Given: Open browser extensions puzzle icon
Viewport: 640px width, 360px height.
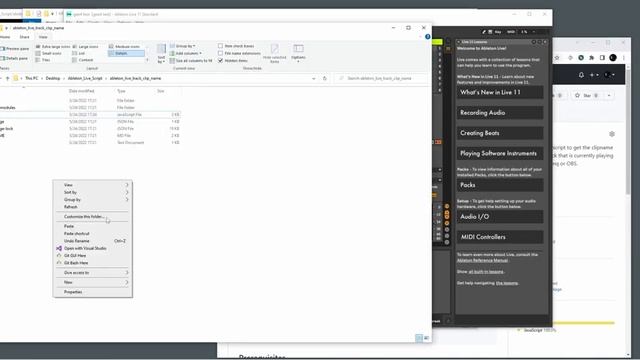Looking at the screenshot, I should [x=591, y=58].
